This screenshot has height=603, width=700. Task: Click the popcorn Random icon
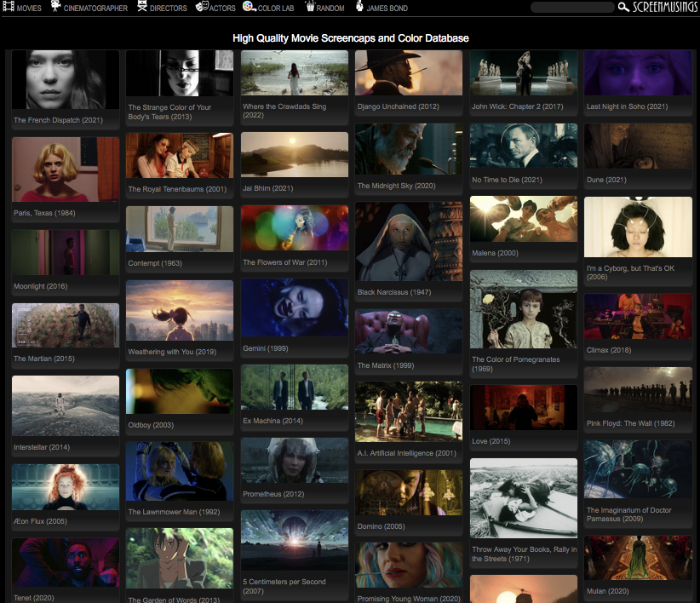tap(310, 6)
